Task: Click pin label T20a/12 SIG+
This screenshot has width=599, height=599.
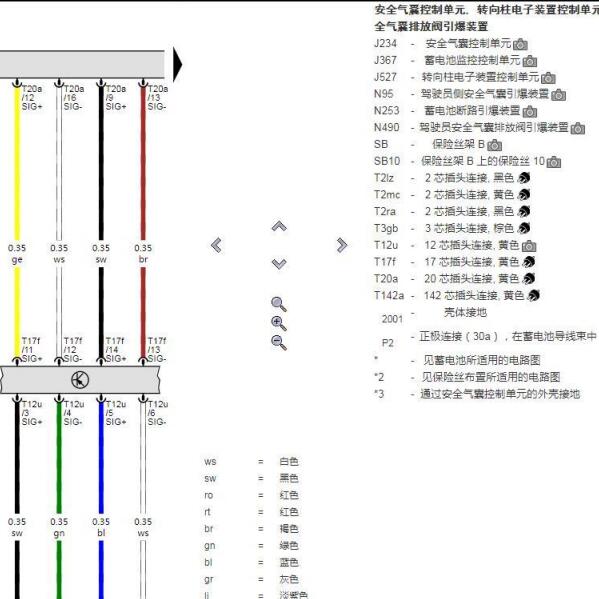Action: coord(32,97)
